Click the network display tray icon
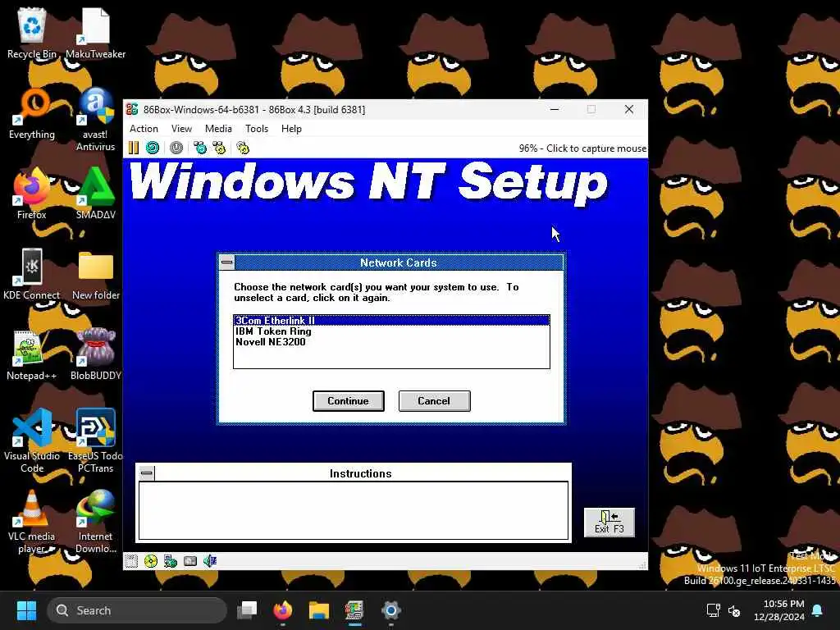This screenshot has height=630, width=840. pos(713,610)
